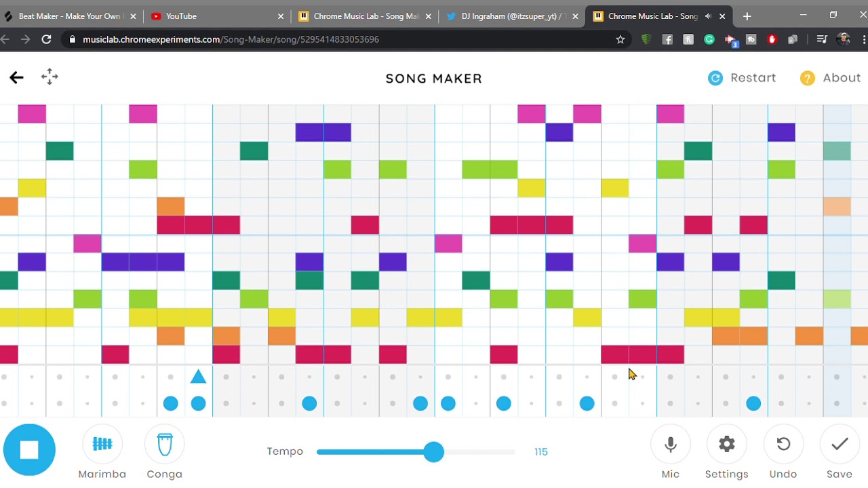Open the media control playlist icon

point(822,39)
